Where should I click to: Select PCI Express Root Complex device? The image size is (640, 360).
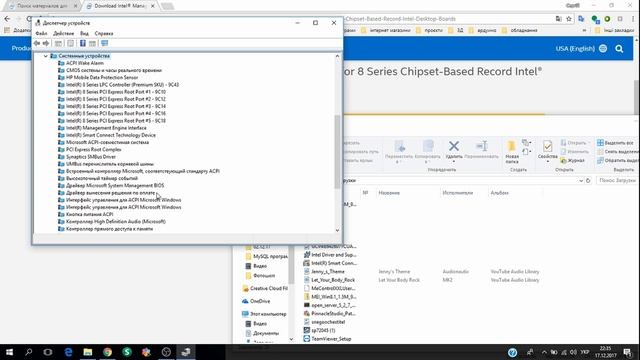tap(93, 149)
